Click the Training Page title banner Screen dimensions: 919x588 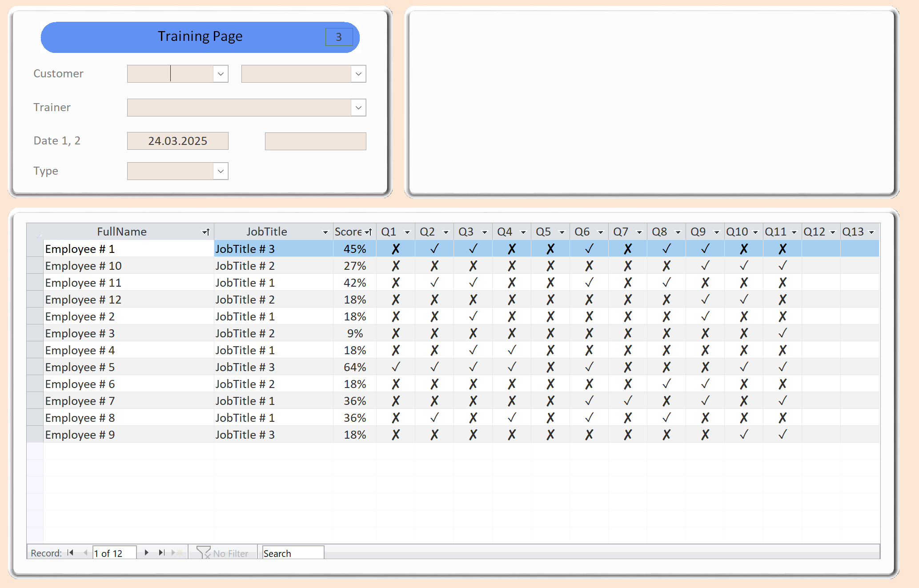[200, 37]
